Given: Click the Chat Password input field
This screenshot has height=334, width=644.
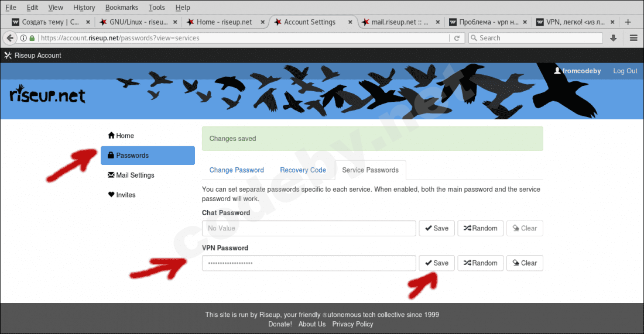Looking at the screenshot, I should pos(309,228).
